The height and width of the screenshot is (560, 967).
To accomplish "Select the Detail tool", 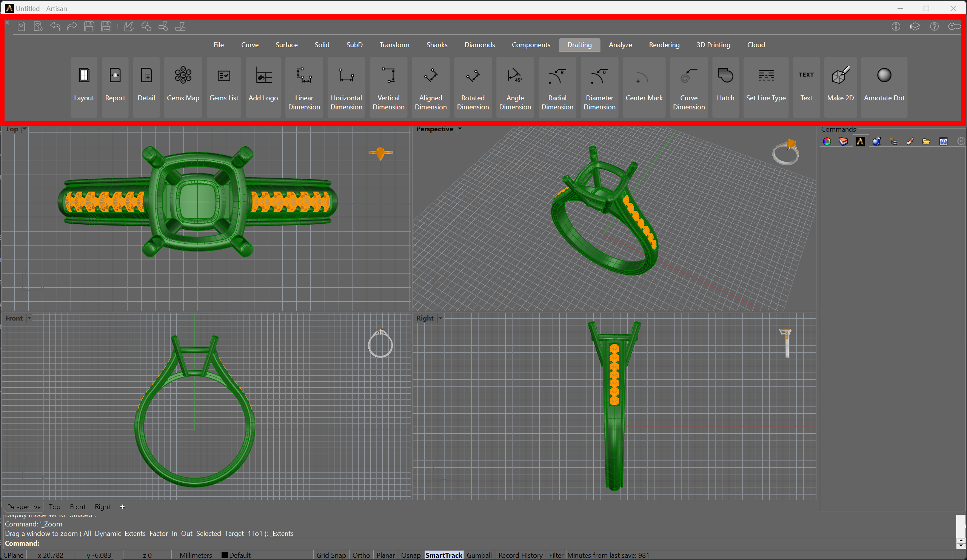I will (146, 87).
